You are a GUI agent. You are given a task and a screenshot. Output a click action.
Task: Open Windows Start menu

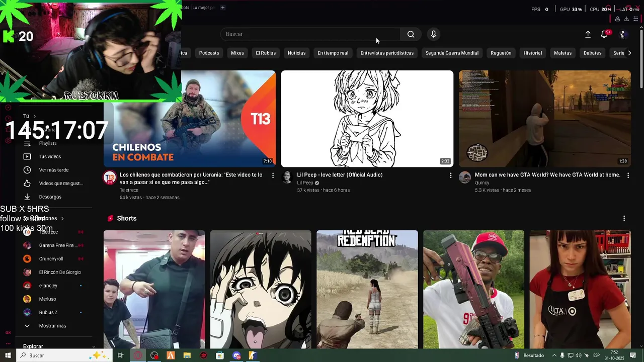[x=8, y=355]
